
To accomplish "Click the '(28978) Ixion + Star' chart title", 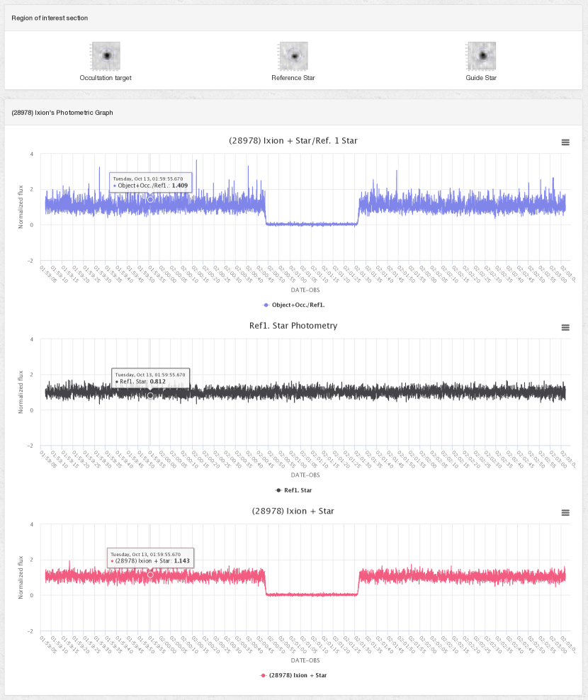I will 293,511.
